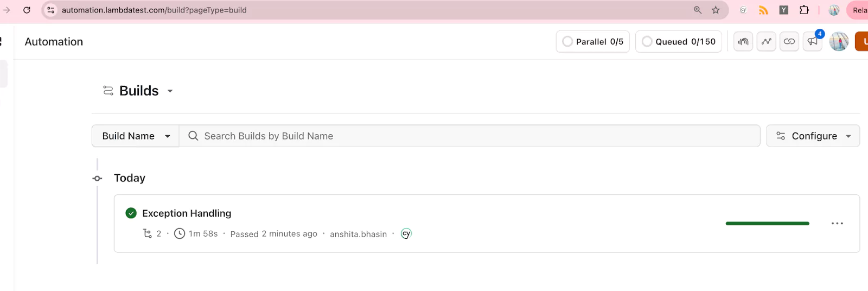Click the link chain icon in header

pos(789,42)
